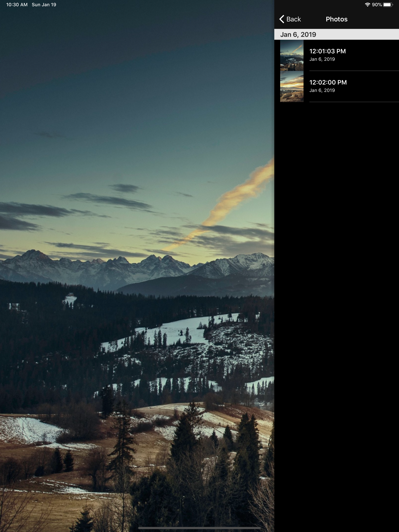Image resolution: width=399 pixels, height=532 pixels.
Task: Tap the home indicator bar
Action: (x=199, y=528)
